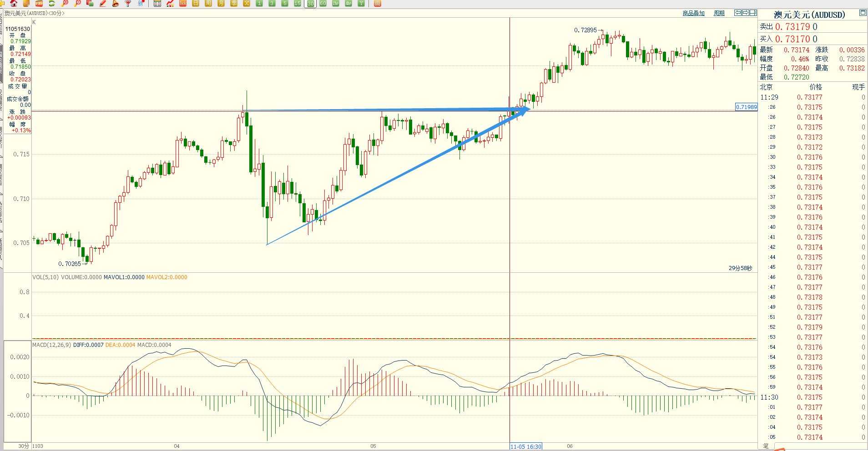This screenshot has width=868, height=451.
Task: Click the 0.71989 price marker label
Action: point(746,107)
